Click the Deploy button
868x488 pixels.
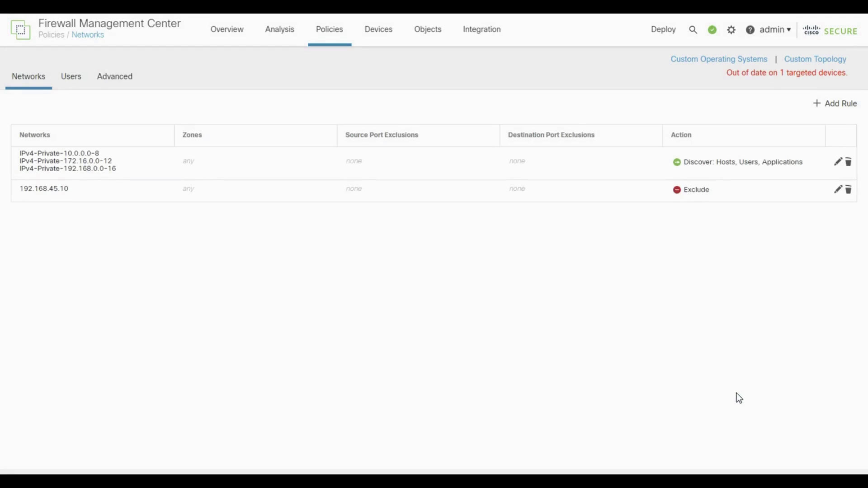tap(663, 29)
